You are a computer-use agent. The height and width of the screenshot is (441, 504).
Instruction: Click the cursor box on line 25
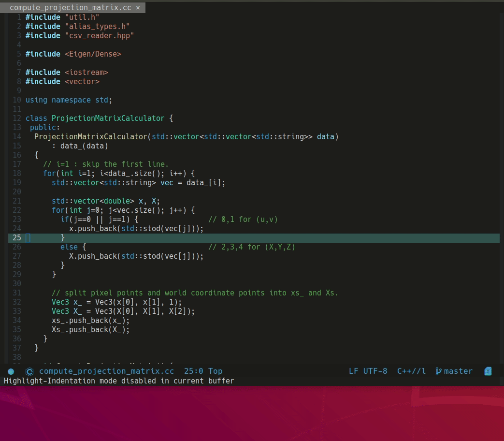[x=28, y=238]
